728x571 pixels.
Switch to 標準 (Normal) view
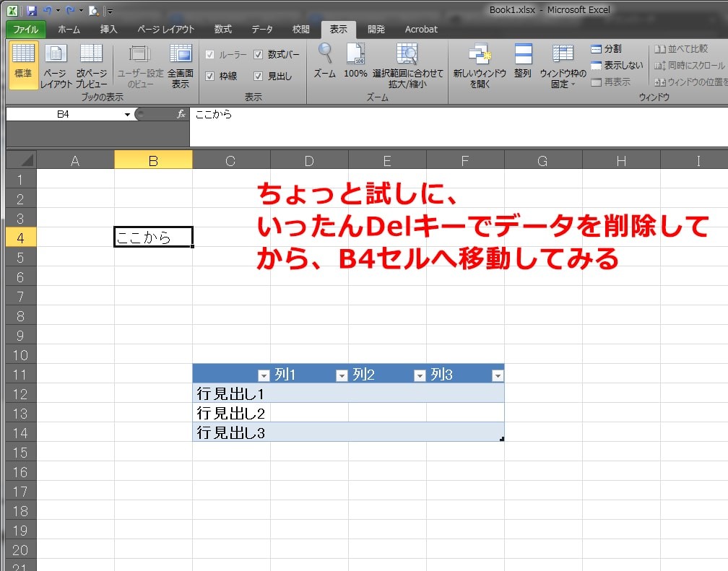[22, 64]
